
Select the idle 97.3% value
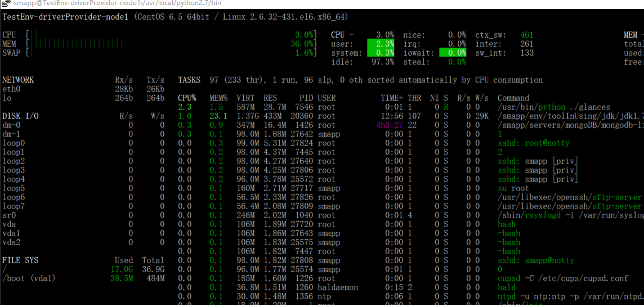pos(383,61)
